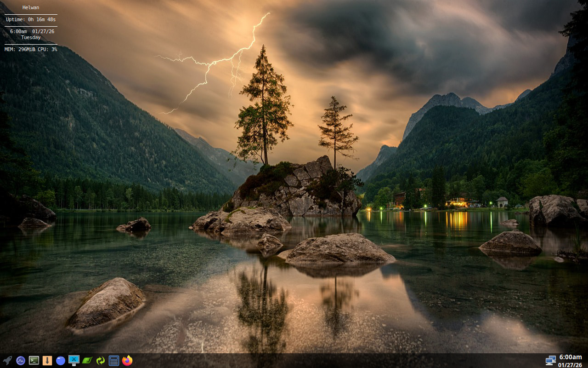
Task: Click the green update arrows icon
Action: coord(101,361)
